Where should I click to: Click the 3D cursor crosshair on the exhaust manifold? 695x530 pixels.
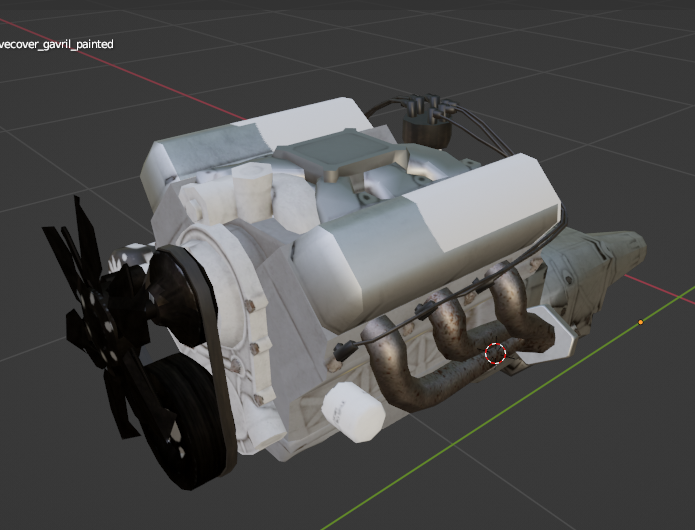click(x=495, y=353)
